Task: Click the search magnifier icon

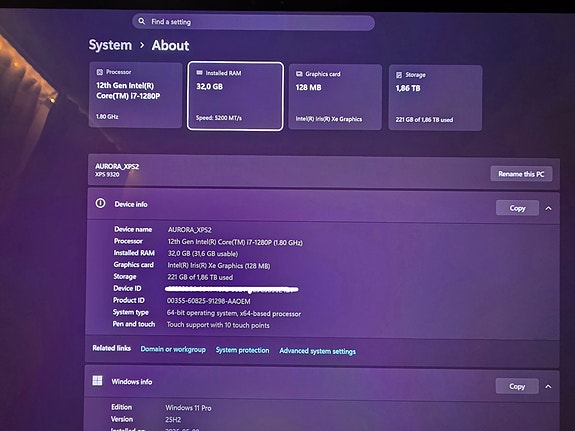Action: point(142,21)
